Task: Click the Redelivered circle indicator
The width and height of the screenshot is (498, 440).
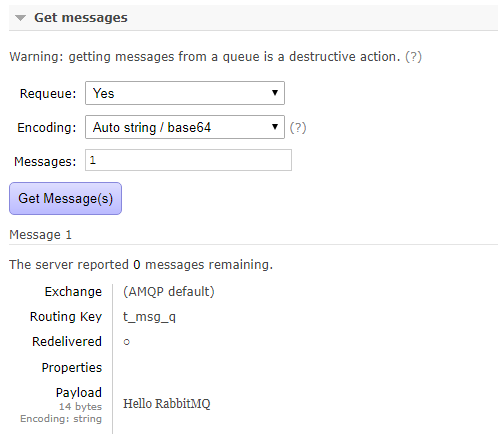Action: click(x=126, y=342)
